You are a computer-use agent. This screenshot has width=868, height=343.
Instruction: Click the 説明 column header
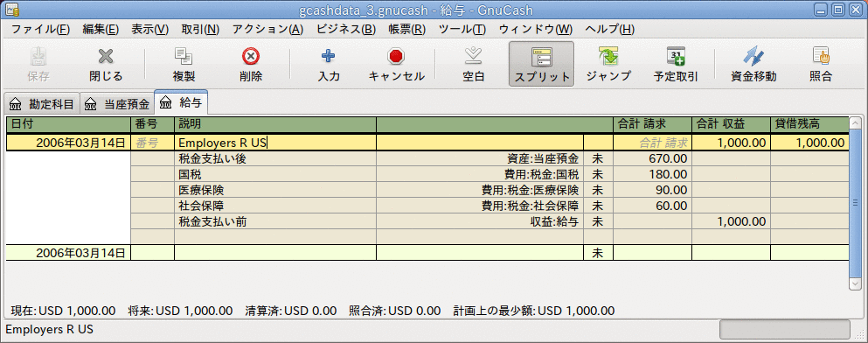(x=275, y=124)
